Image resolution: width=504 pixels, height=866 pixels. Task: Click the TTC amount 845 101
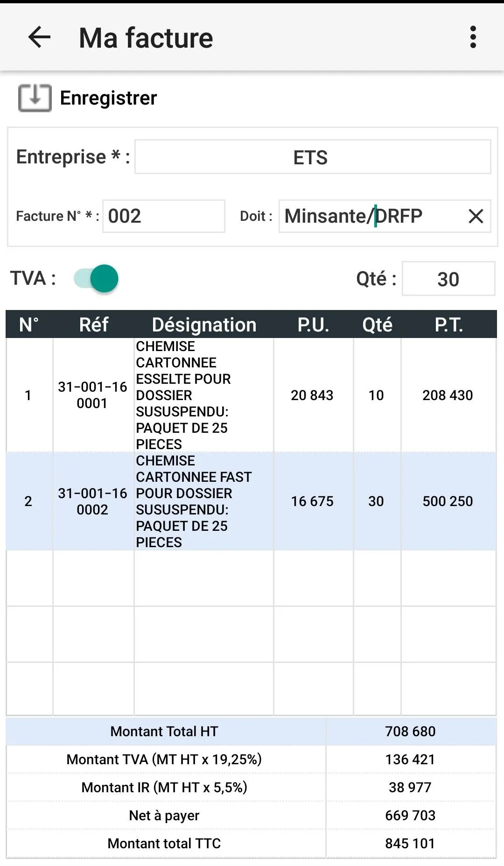tap(410, 843)
